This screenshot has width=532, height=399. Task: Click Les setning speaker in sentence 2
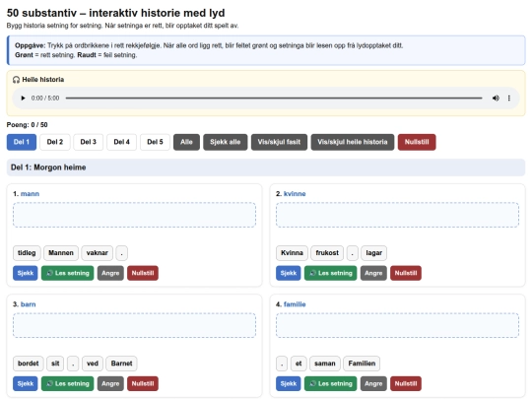(x=331, y=273)
